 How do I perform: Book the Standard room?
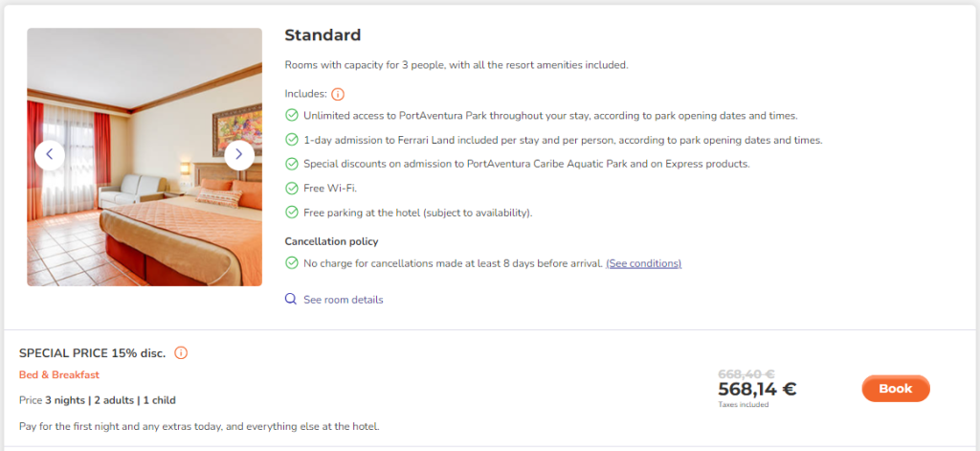(x=896, y=389)
